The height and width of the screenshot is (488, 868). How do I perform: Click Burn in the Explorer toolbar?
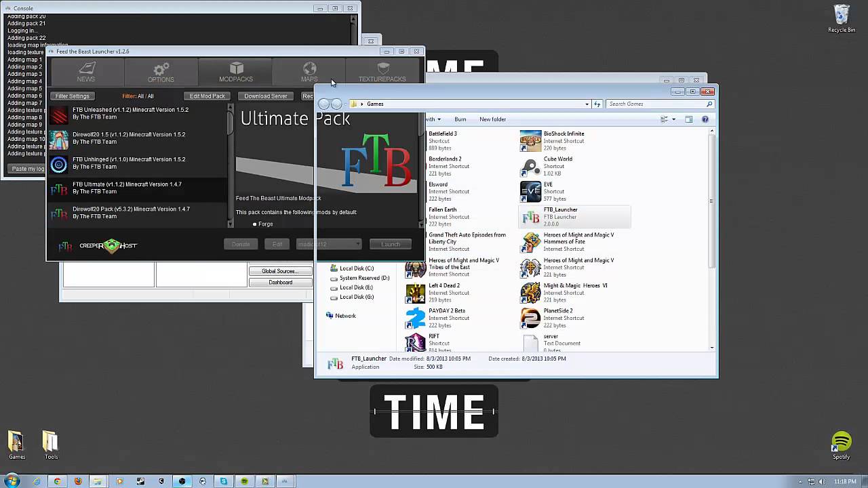tap(460, 119)
